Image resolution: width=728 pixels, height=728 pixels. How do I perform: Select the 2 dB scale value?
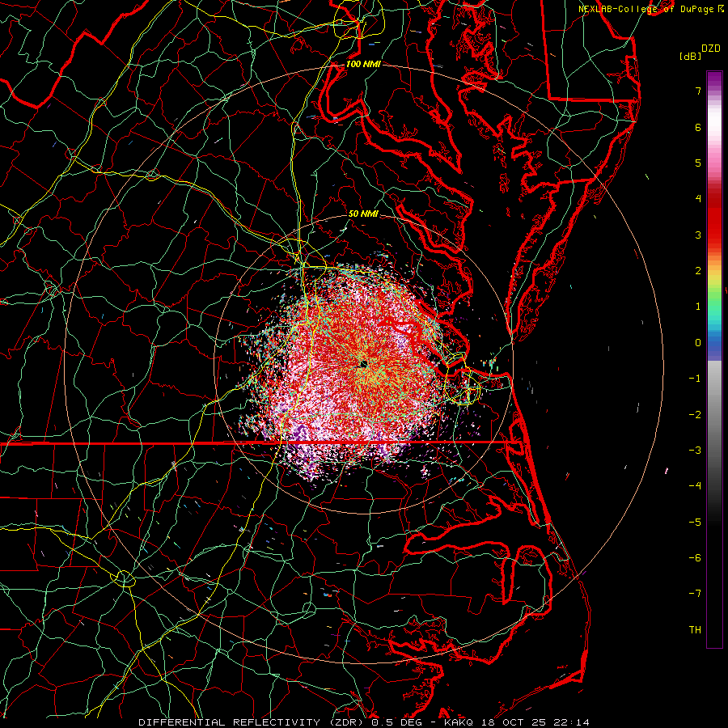[698, 271]
